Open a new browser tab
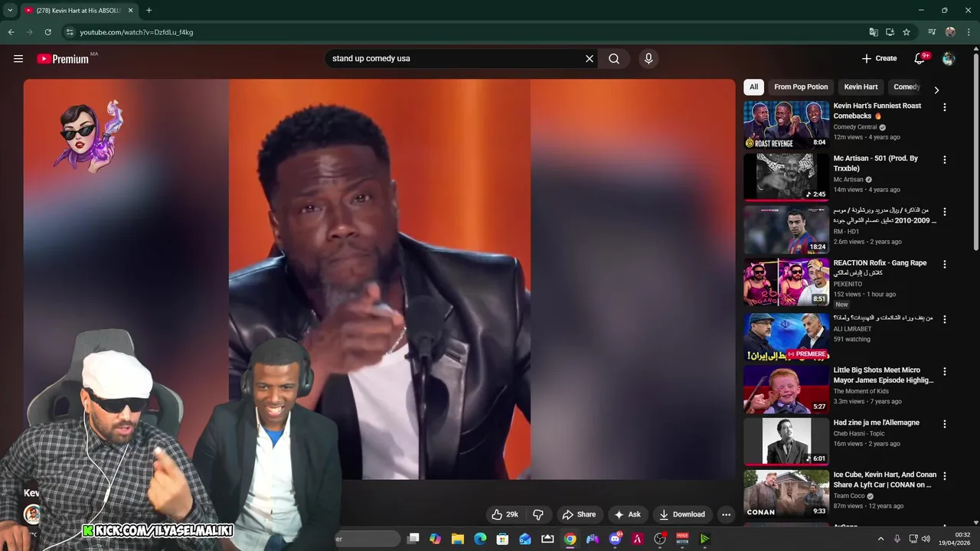Image resolution: width=980 pixels, height=551 pixels. point(149,11)
